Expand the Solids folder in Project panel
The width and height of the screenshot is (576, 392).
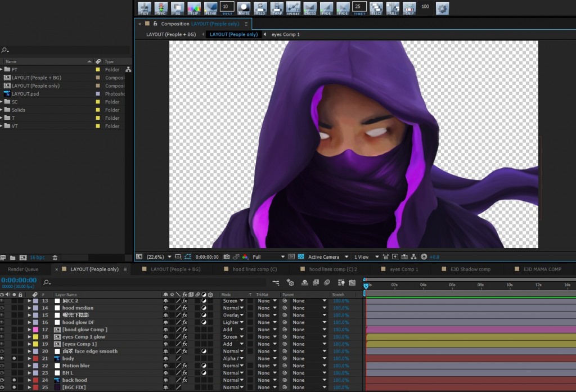(2, 110)
